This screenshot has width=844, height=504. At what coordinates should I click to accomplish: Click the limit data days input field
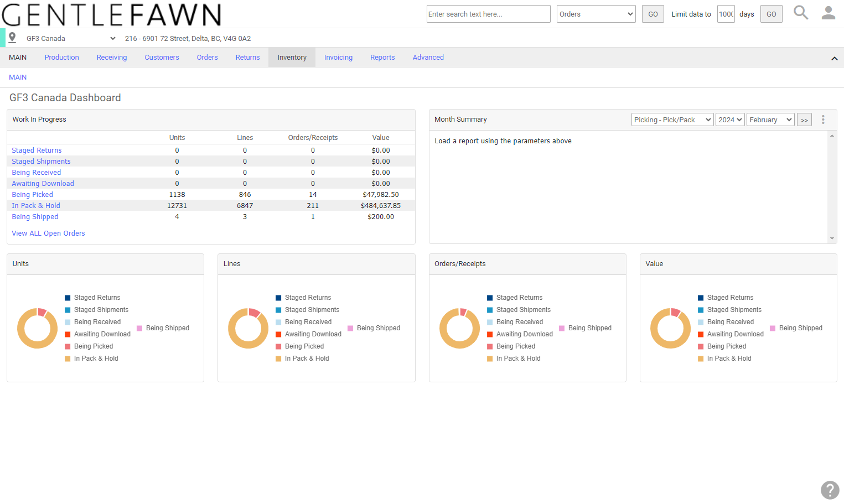coord(726,14)
